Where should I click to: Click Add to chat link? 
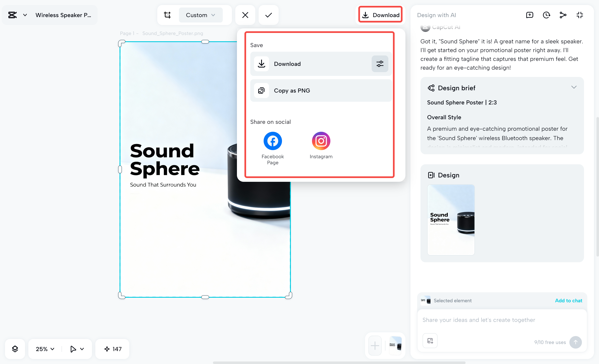pos(568,301)
